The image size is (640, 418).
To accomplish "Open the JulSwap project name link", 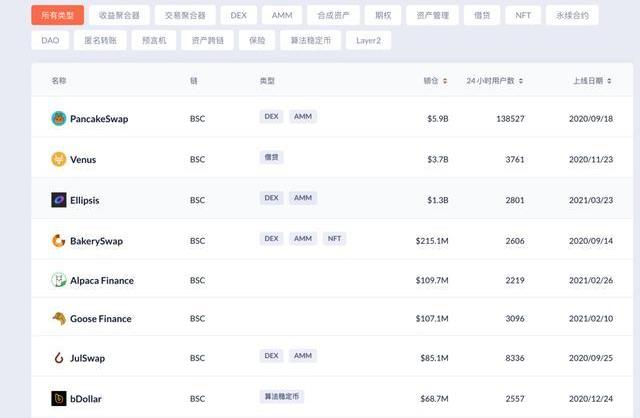I will pyautogui.click(x=88, y=358).
